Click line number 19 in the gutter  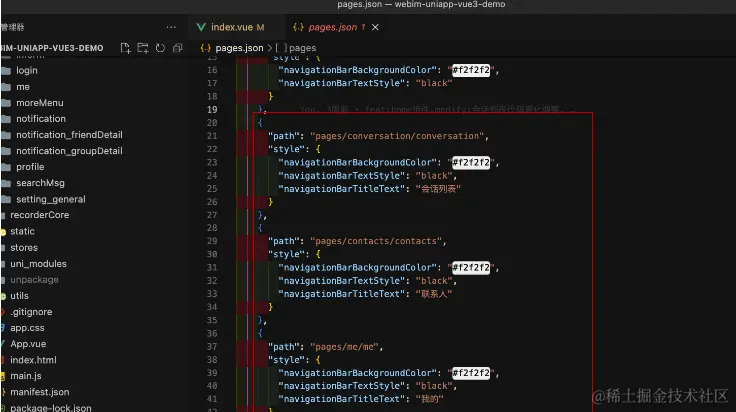point(212,109)
